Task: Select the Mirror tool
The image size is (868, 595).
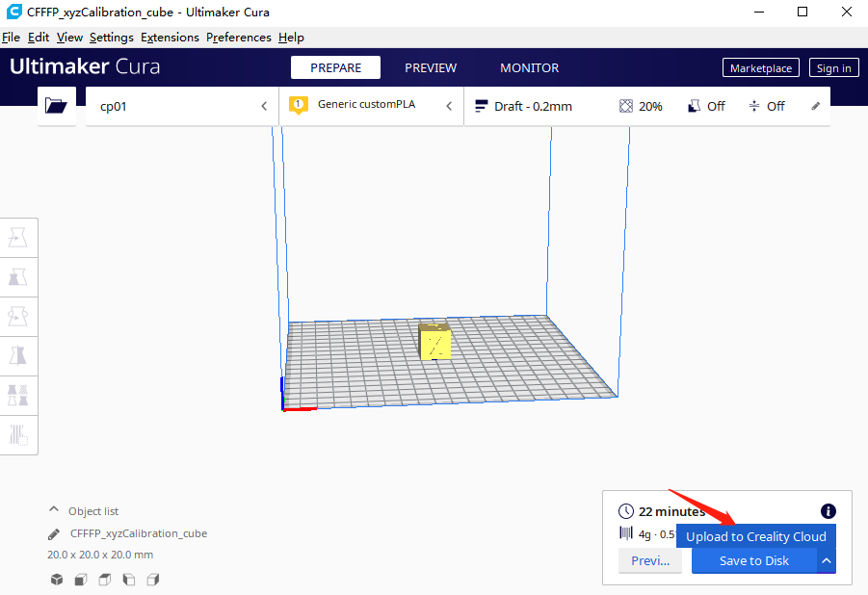Action: click(19, 355)
